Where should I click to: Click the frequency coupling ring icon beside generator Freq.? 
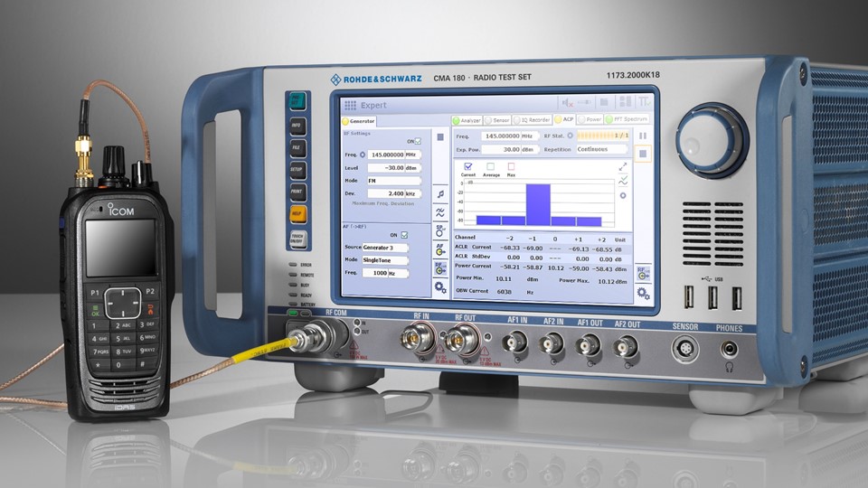point(363,155)
